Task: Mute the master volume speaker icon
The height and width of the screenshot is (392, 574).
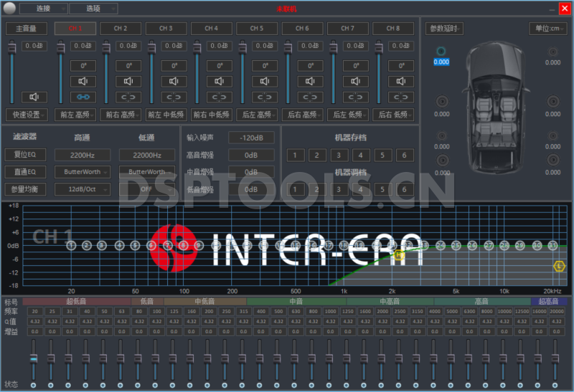Action: coord(34,97)
